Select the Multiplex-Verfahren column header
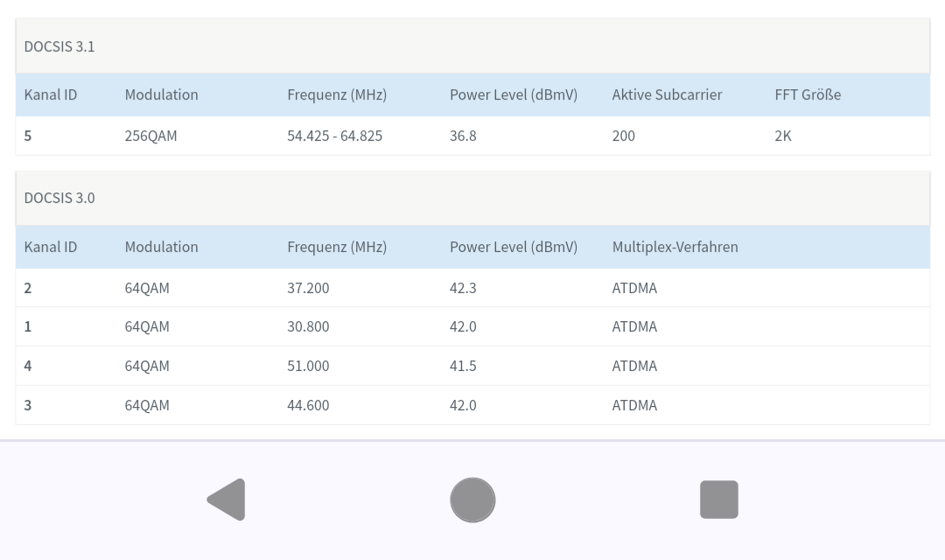This screenshot has width=945, height=560. [675, 247]
